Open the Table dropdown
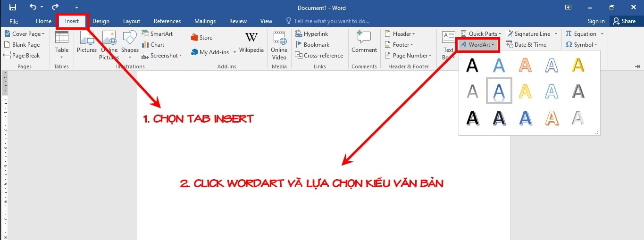Image resolution: width=644 pixels, height=240 pixels. 62,46
